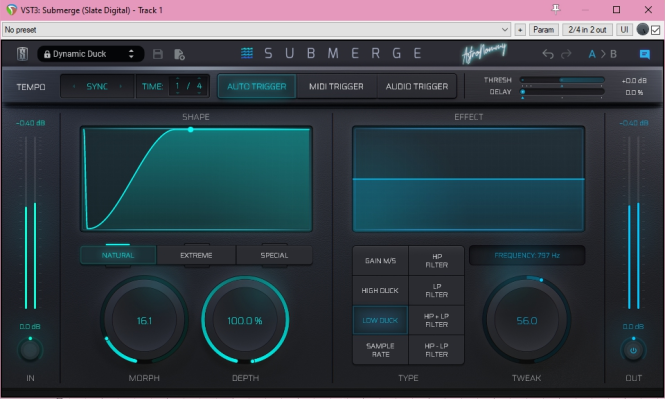Viewport: 665px width, 399px height.
Task: Toggle the UI button
Action: [624, 30]
